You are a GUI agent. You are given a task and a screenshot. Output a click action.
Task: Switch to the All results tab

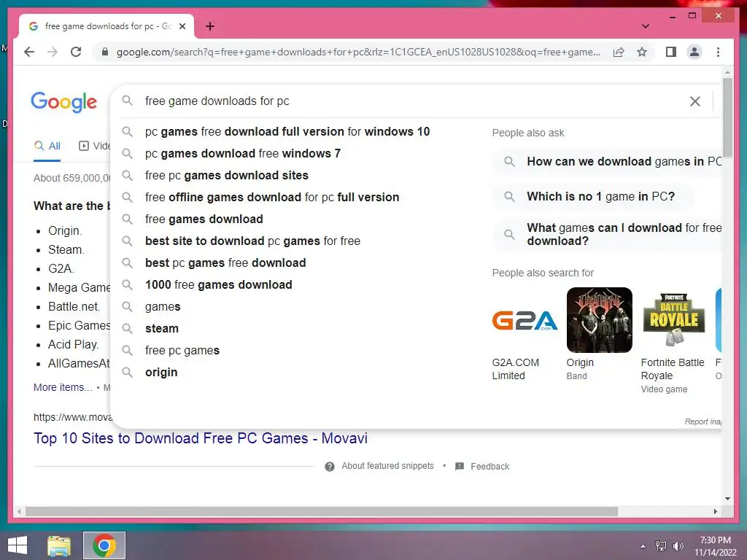pyautogui.click(x=47, y=146)
